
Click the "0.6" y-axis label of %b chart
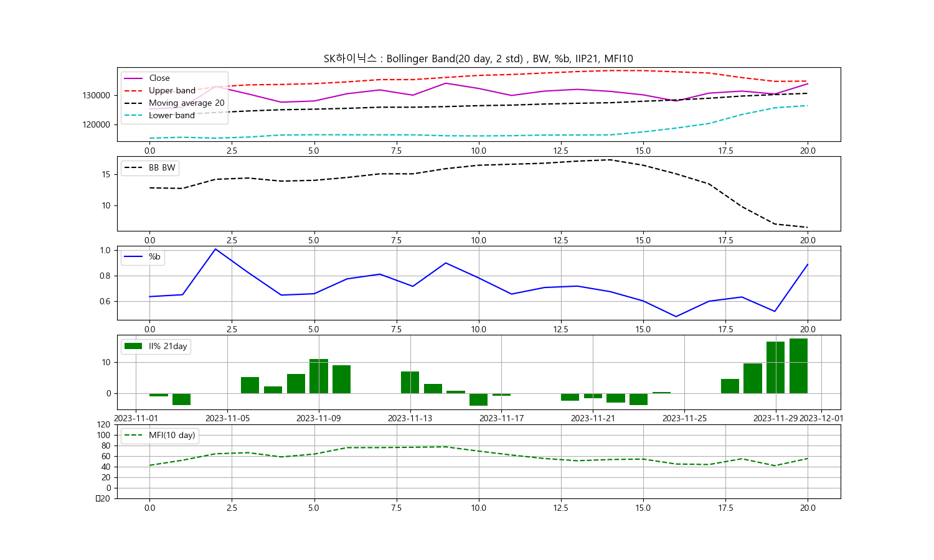pyautogui.click(x=105, y=302)
